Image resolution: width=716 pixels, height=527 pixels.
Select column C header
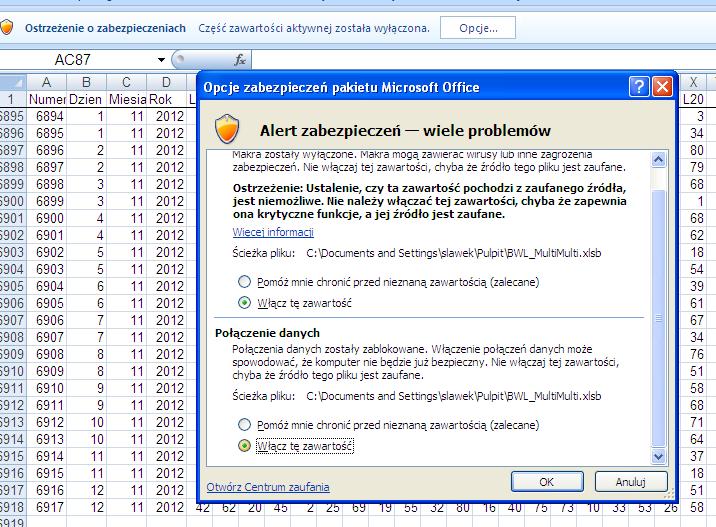126,82
